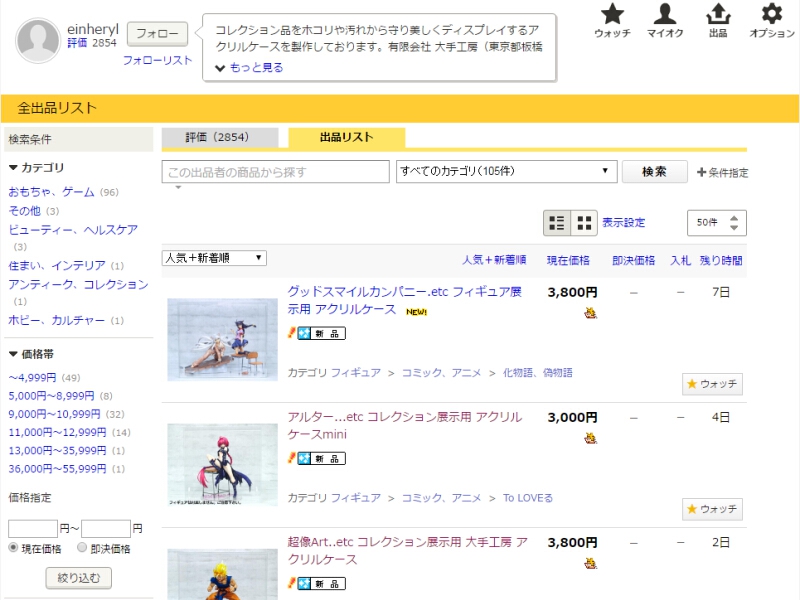Switch to grid view display icon
Screen dimensions: 800x600
point(584,223)
